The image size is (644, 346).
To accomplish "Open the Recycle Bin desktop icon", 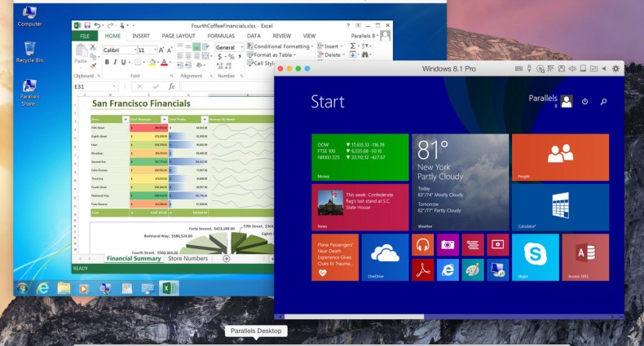I will [29, 52].
